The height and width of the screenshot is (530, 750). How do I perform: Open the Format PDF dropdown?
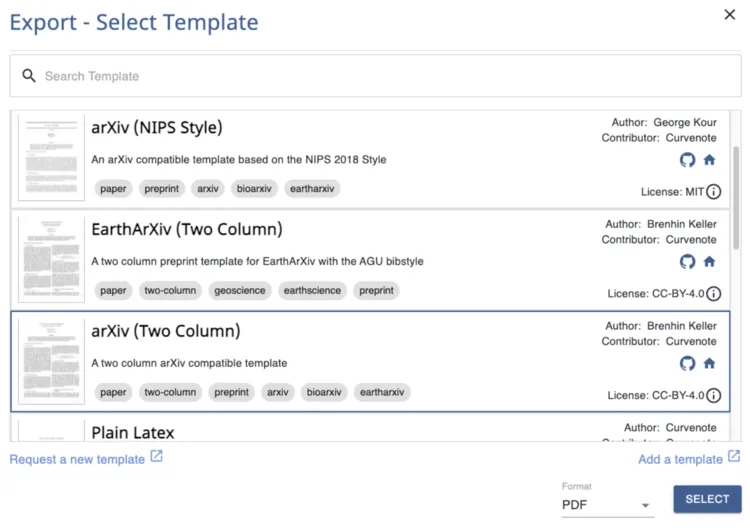[606, 505]
